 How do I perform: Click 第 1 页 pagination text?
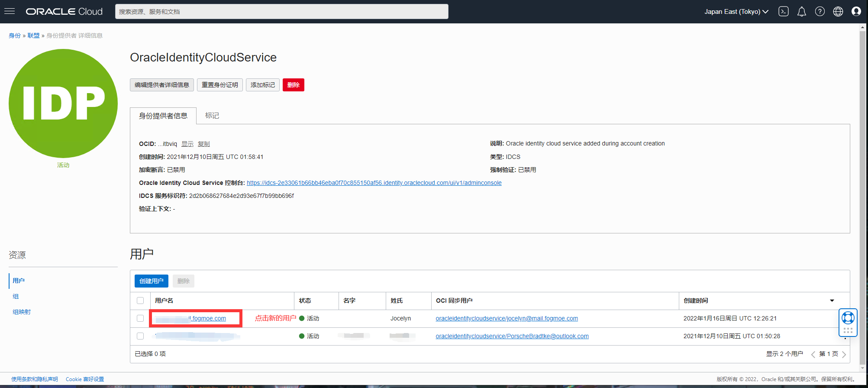(829, 354)
